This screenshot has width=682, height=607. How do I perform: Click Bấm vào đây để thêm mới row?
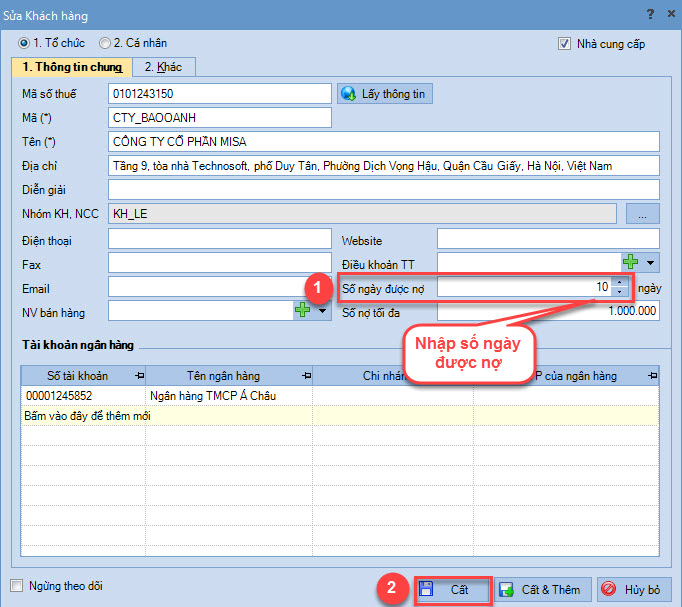coord(340,416)
